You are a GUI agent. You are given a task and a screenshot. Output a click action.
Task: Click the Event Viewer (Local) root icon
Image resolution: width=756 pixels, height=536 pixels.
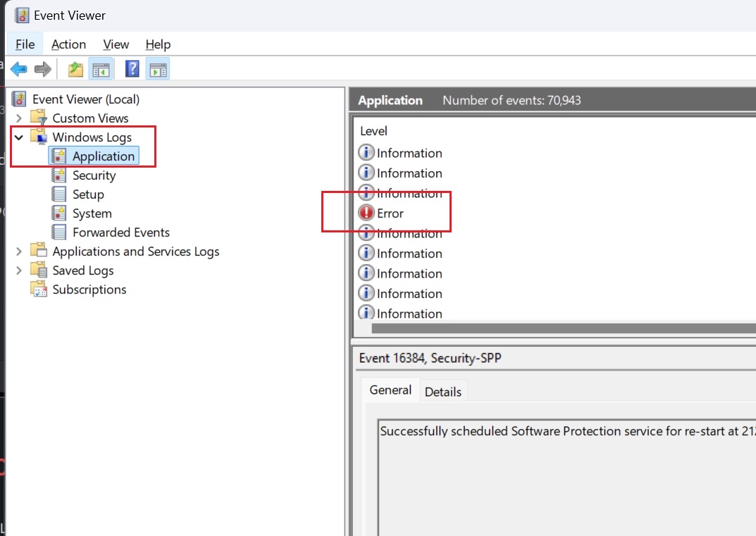pos(19,99)
